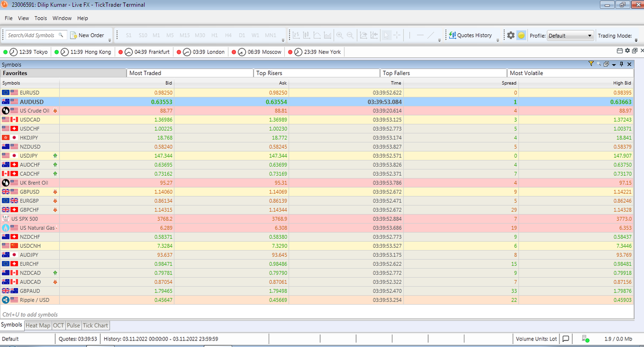Click the small search icon in Symbols header
Image resolution: width=644 pixels, height=347 pixels.
point(599,64)
